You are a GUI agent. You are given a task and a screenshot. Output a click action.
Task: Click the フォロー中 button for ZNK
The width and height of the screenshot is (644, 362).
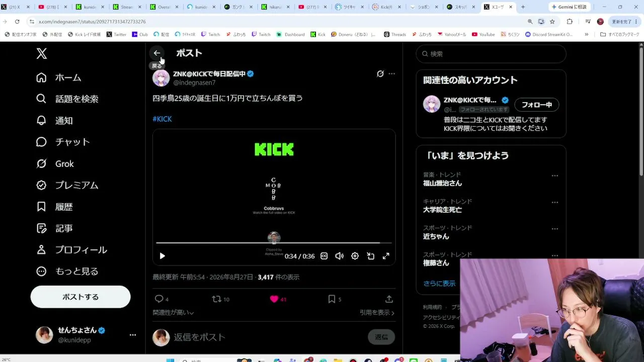[537, 105]
